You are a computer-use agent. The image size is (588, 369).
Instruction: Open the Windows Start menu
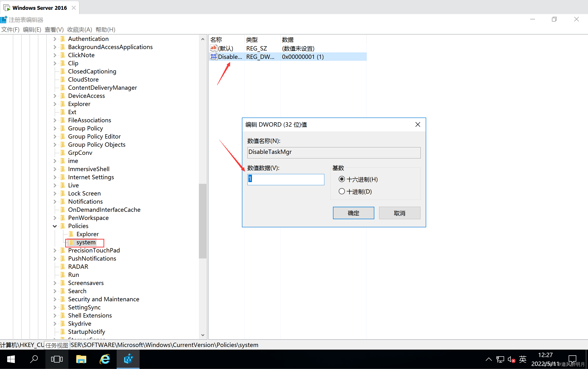11,359
